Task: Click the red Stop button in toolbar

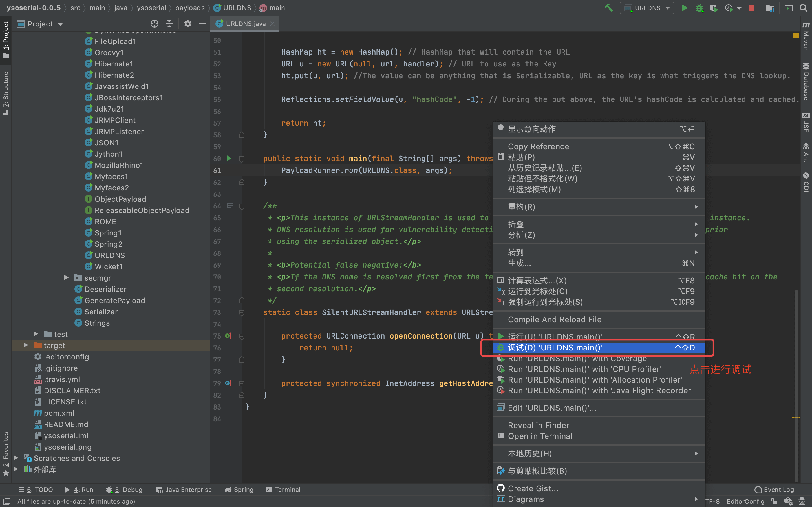Action: click(752, 8)
